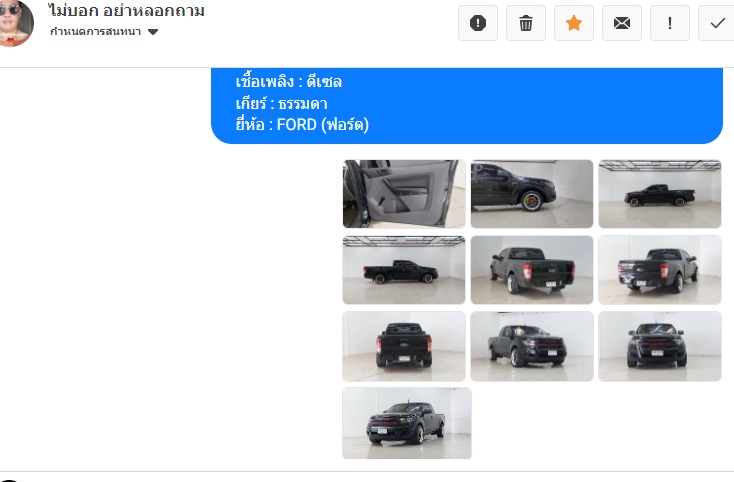Viewport: 734px width, 482px height.
Task: Open the rear-right angle truck photo
Action: (660, 270)
